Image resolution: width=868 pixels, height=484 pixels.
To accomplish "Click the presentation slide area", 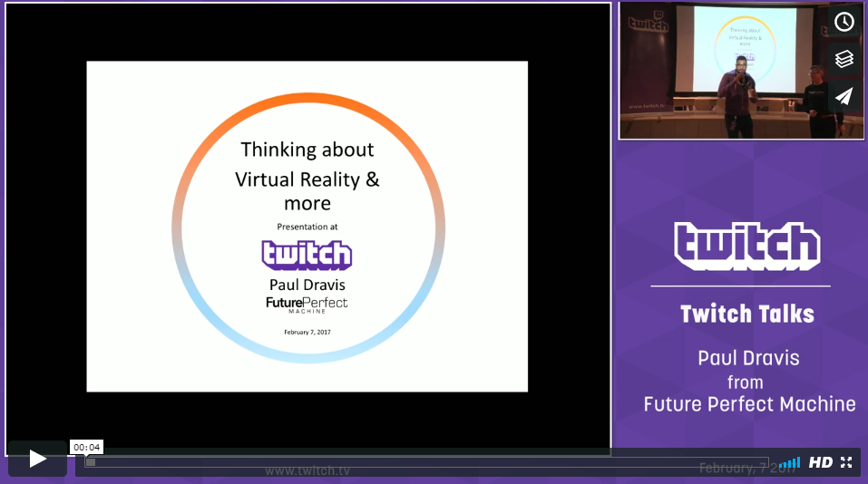I will click(307, 227).
